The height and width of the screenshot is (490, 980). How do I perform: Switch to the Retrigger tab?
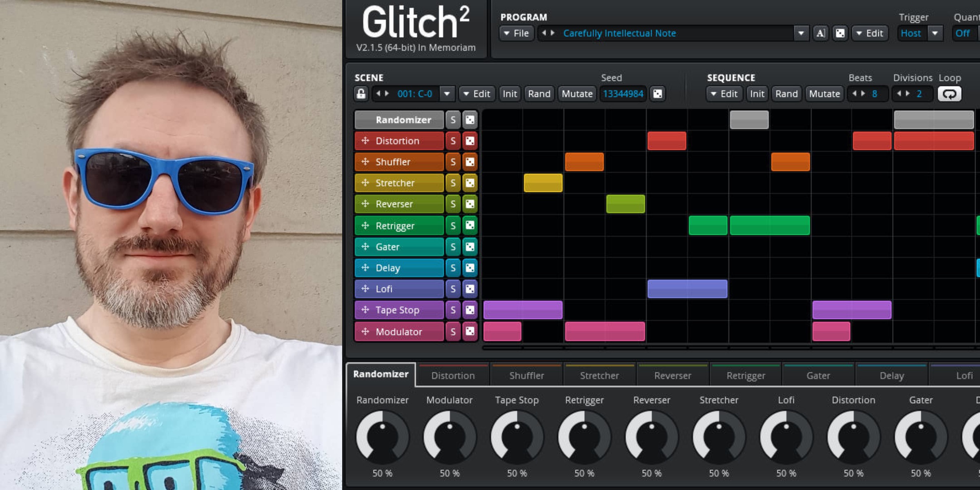(x=746, y=375)
